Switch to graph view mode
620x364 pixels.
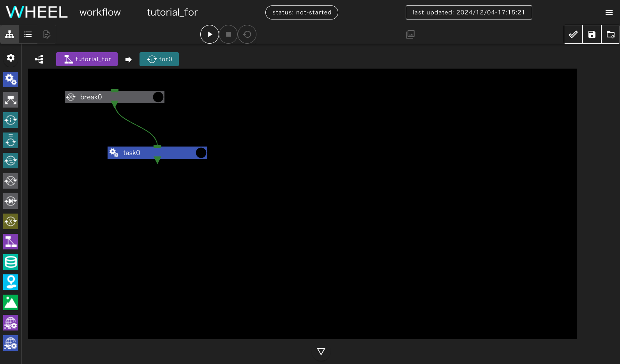(10, 34)
